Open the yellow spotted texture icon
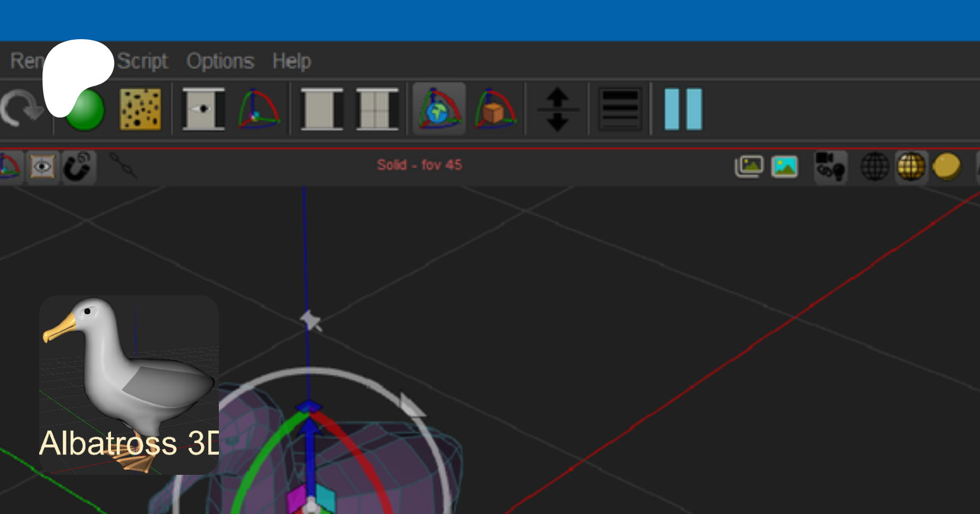 tap(140, 109)
